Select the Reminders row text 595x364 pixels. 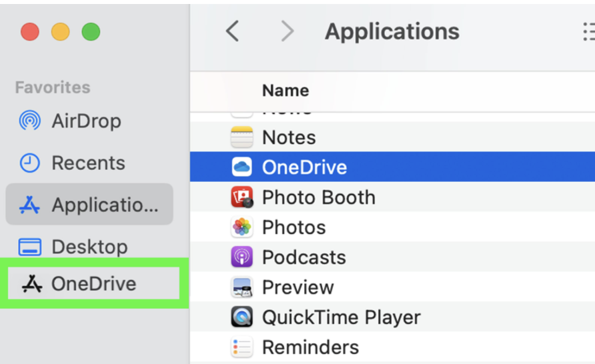310,347
